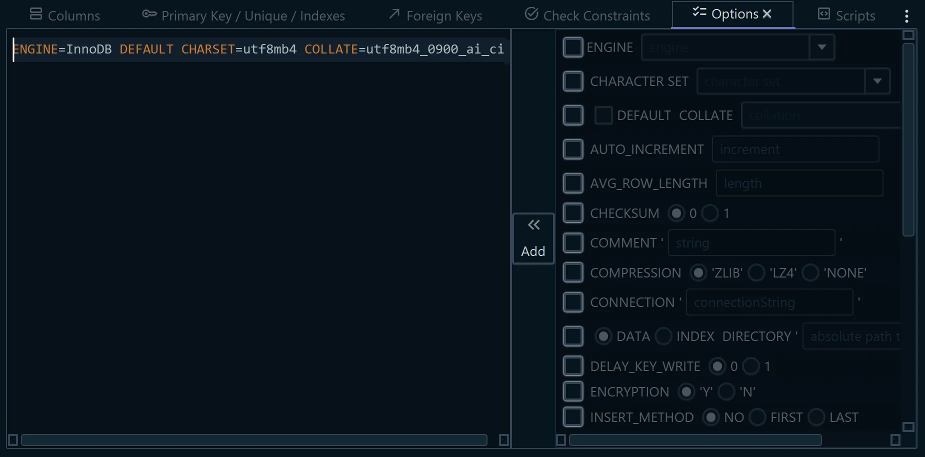Select 'ZLIB' compression radio
The image size is (925, 457).
point(698,272)
